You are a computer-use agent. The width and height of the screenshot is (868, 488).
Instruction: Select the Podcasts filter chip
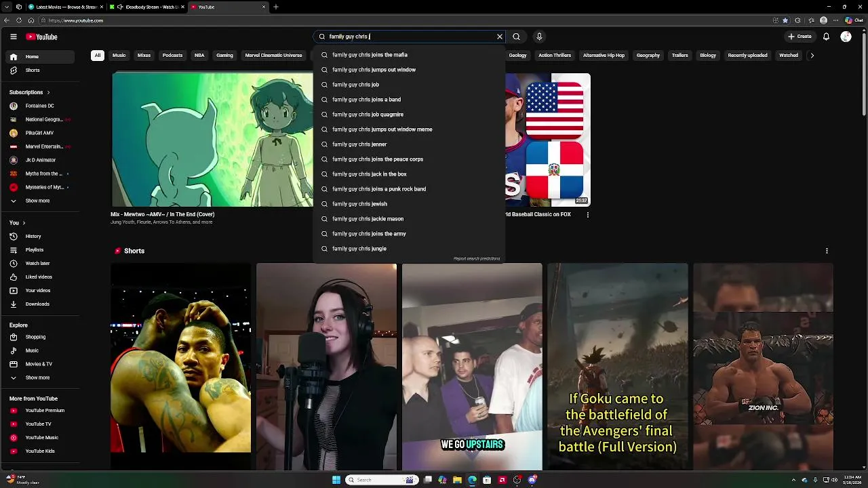point(172,56)
